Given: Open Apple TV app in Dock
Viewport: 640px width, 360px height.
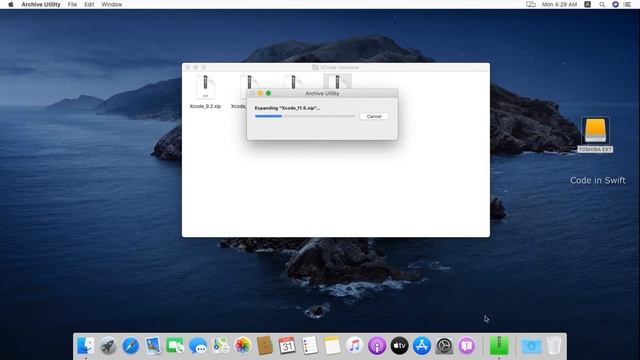Looking at the screenshot, I should (x=399, y=346).
